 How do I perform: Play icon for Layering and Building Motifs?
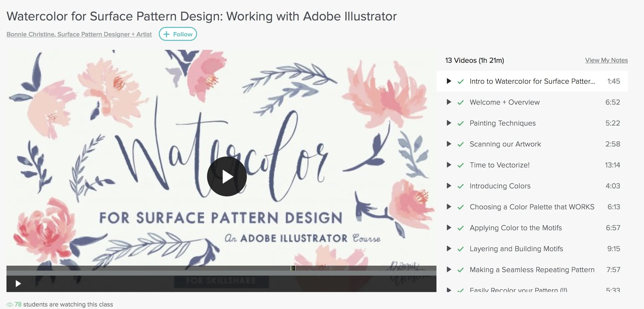[x=449, y=248]
